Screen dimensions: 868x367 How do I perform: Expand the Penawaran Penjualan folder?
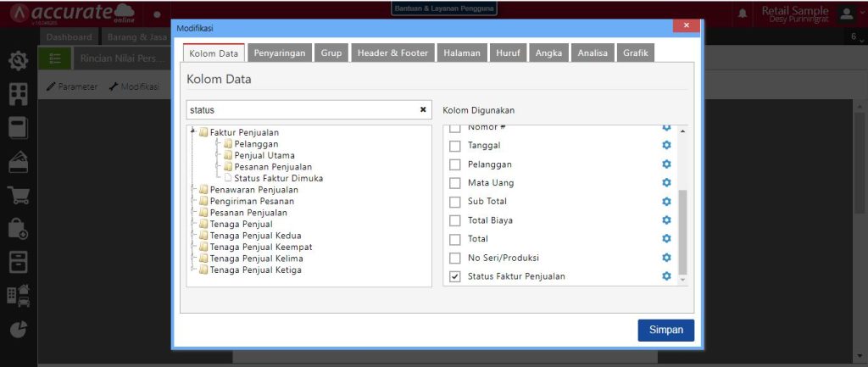click(x=194, y=190)
